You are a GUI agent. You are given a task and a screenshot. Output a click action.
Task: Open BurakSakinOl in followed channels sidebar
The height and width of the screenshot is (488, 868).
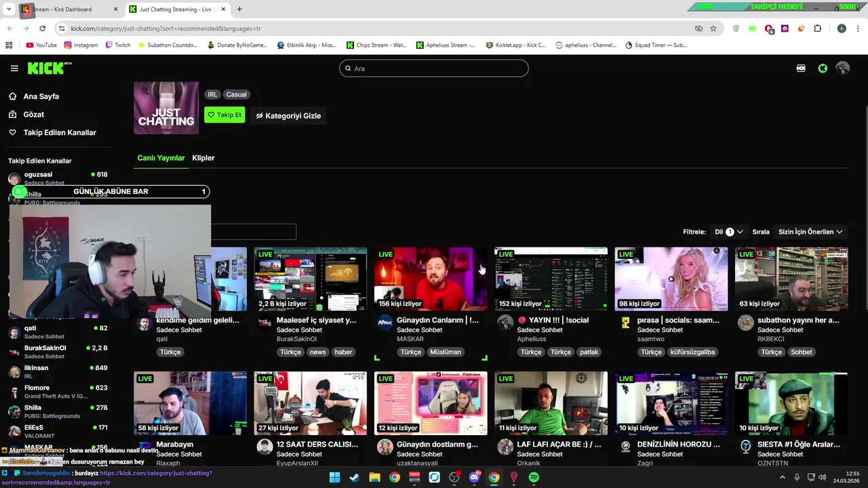[x=58, y=352]
